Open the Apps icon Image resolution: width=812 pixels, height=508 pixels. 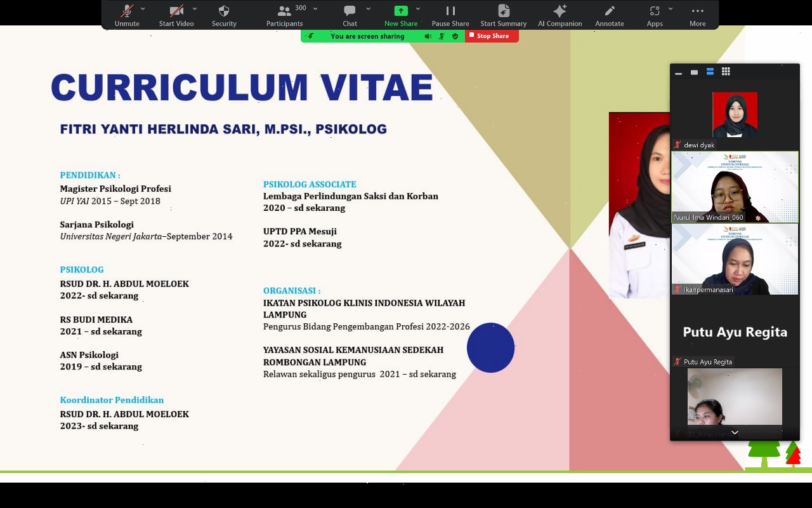click(654, 15)
